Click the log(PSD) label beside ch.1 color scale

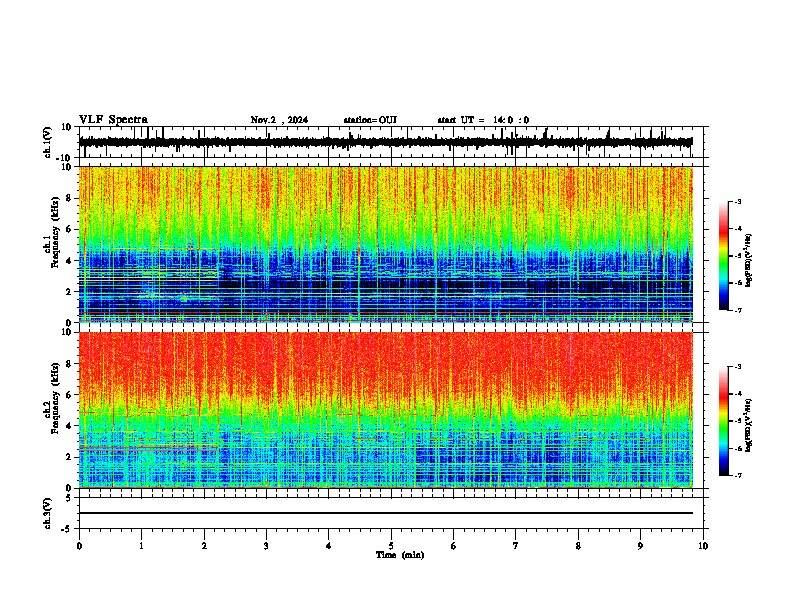point(749,261)
